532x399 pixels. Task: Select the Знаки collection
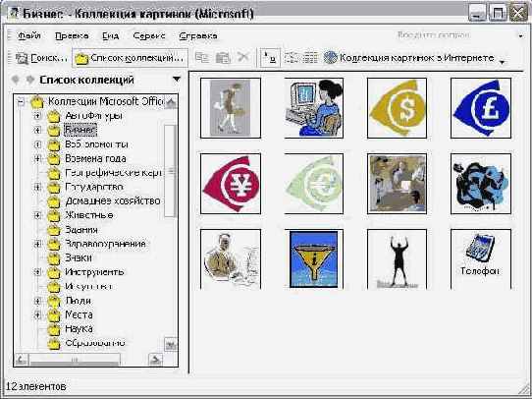click(79, 258)
